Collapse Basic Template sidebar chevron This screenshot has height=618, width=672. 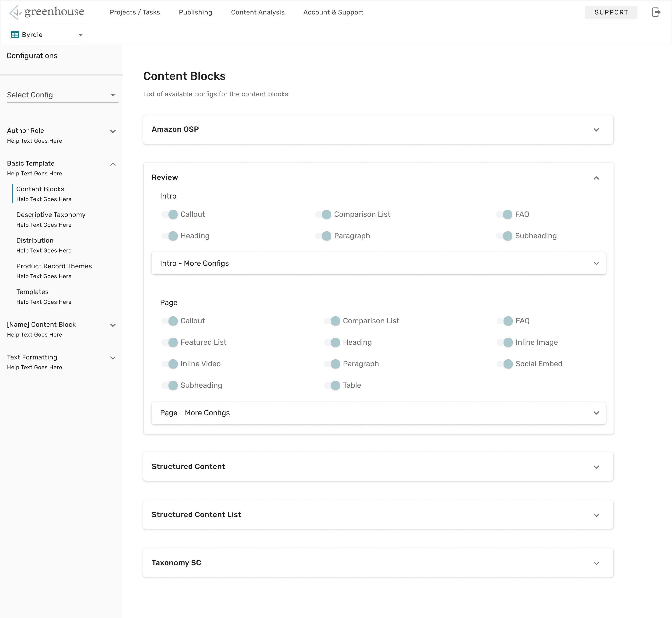113,164
